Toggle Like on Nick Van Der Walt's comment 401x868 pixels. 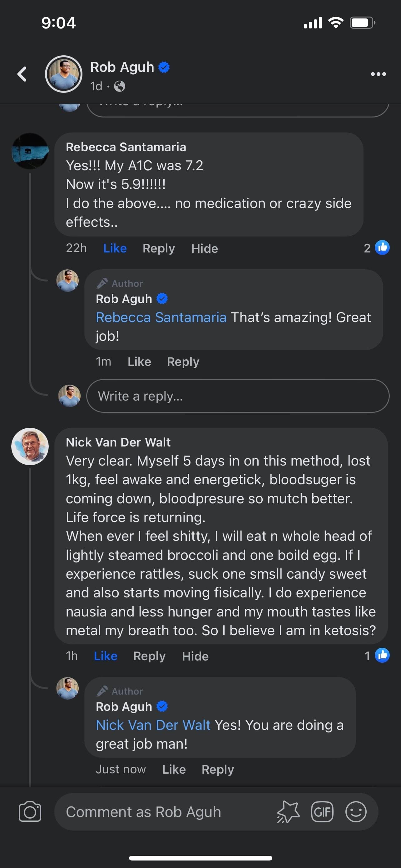tap(105, 656)
